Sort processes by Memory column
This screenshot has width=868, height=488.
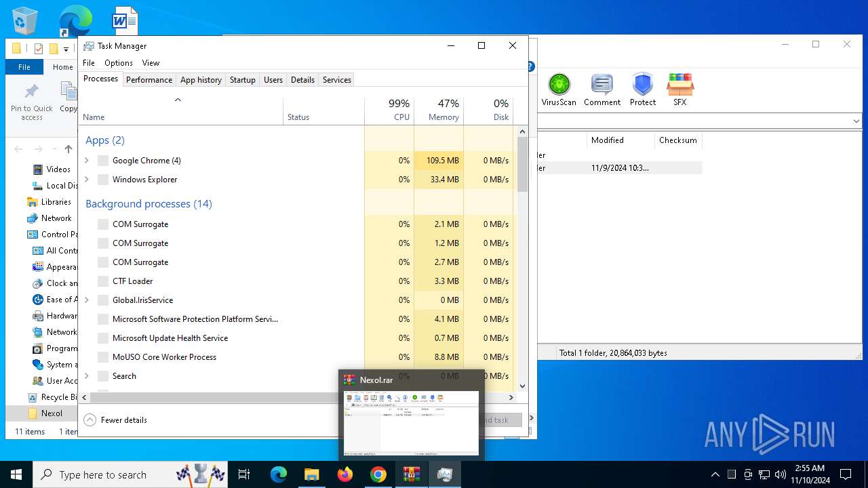(x=438, y=110)
